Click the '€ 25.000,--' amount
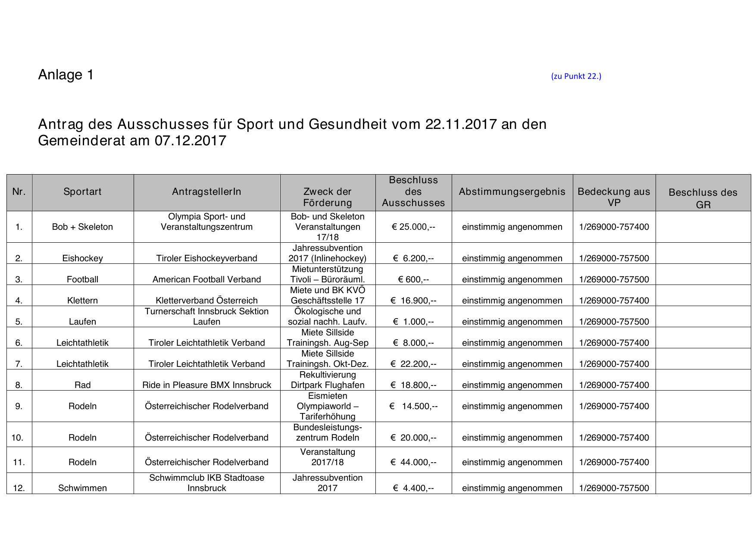756x535 pixels. tap(413, 227)
